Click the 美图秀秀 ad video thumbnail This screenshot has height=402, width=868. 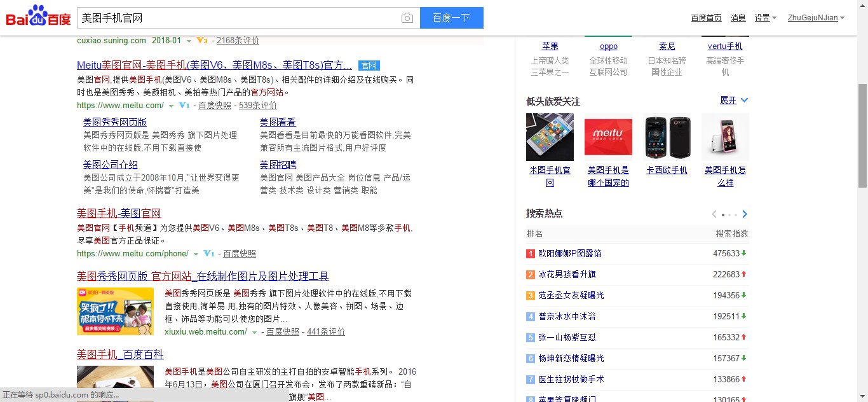tap(115, 311)
